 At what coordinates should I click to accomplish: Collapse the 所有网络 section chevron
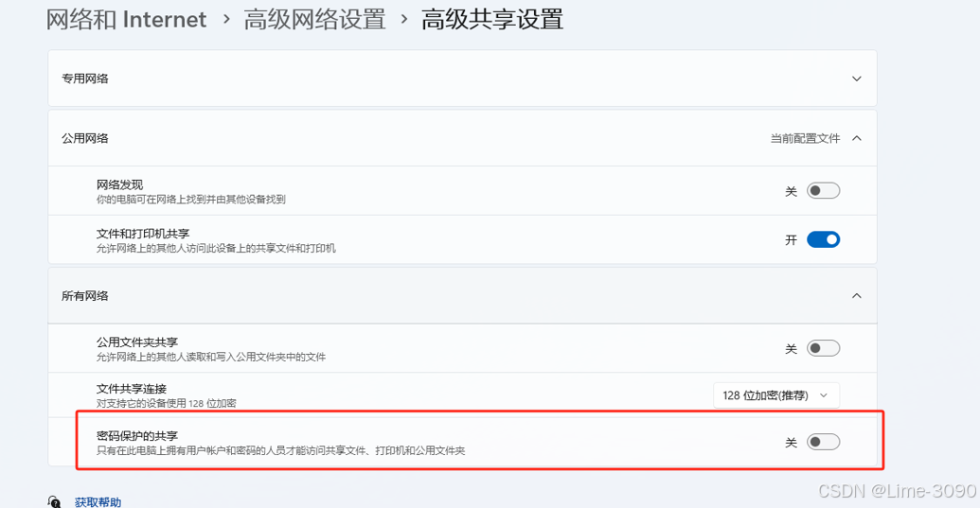point(857,296)
